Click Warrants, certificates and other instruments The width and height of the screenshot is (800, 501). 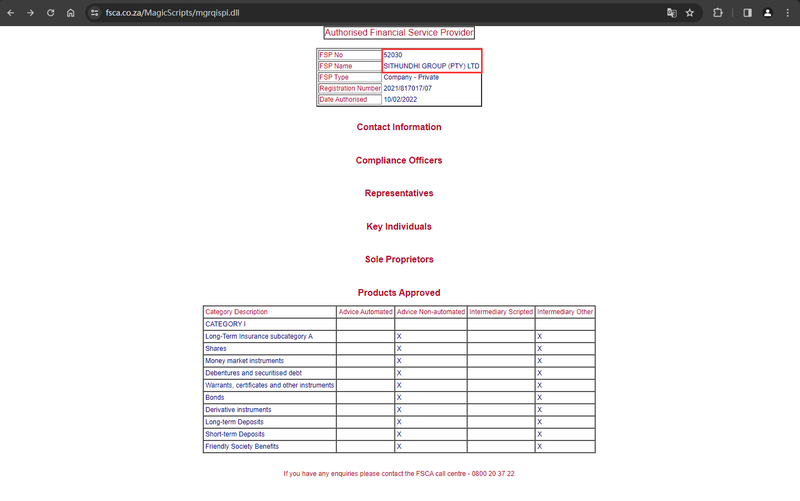(269, 385)
